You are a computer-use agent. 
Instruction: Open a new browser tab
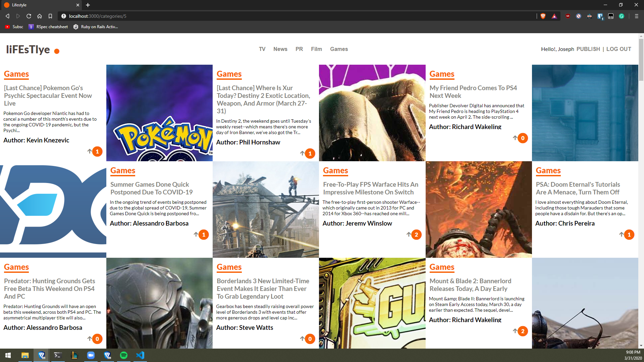click(88, 5)
